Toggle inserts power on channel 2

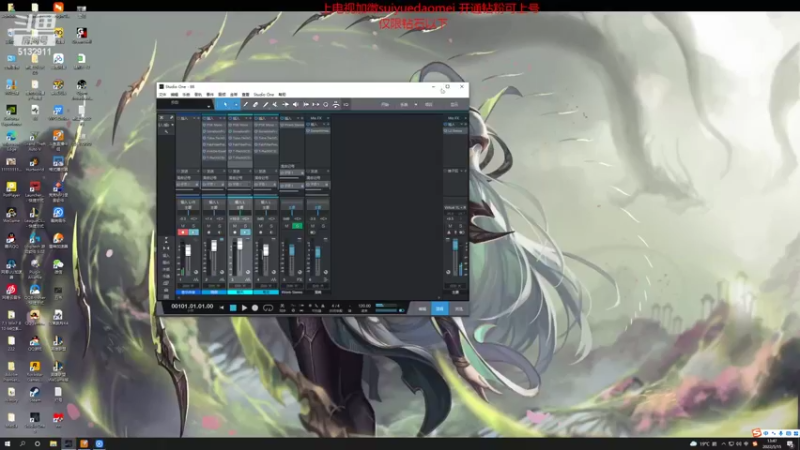(x=205, y=118)
